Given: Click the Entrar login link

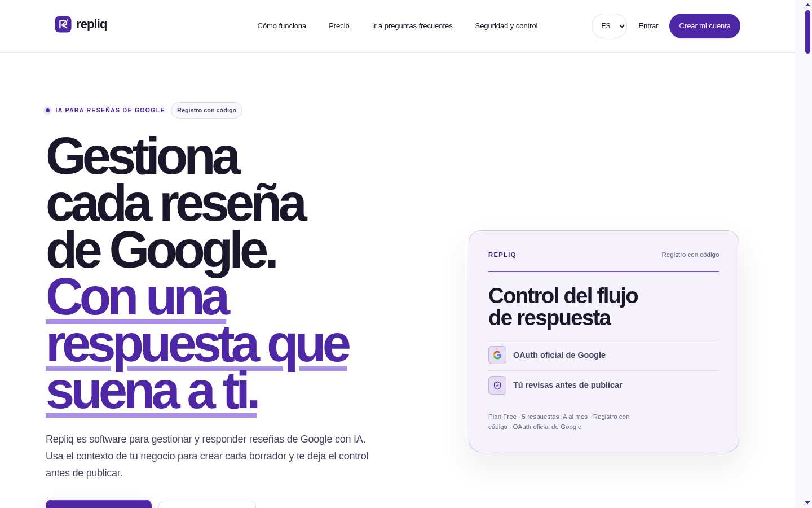Looking at the screenshot, I should (648, 26).
